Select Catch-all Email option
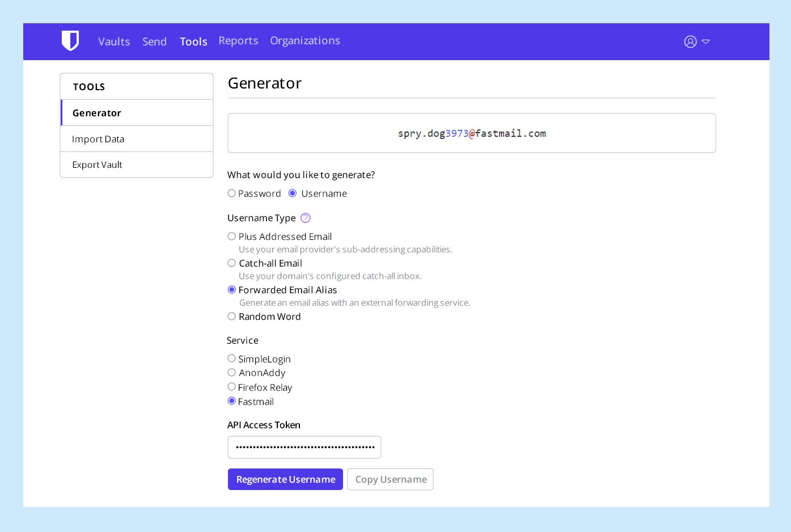This screenshot has height=532, width=791. [232, 263]
